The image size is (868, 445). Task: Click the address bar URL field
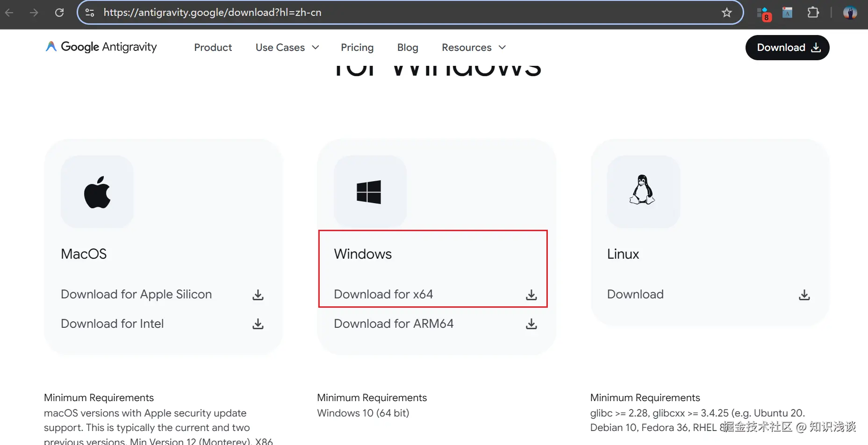click(410, 13)
